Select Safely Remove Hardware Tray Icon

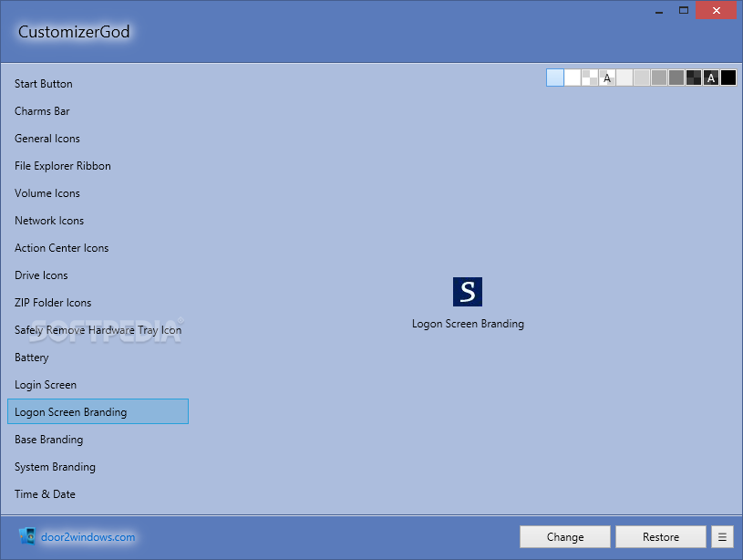click(x=98, y=330)
